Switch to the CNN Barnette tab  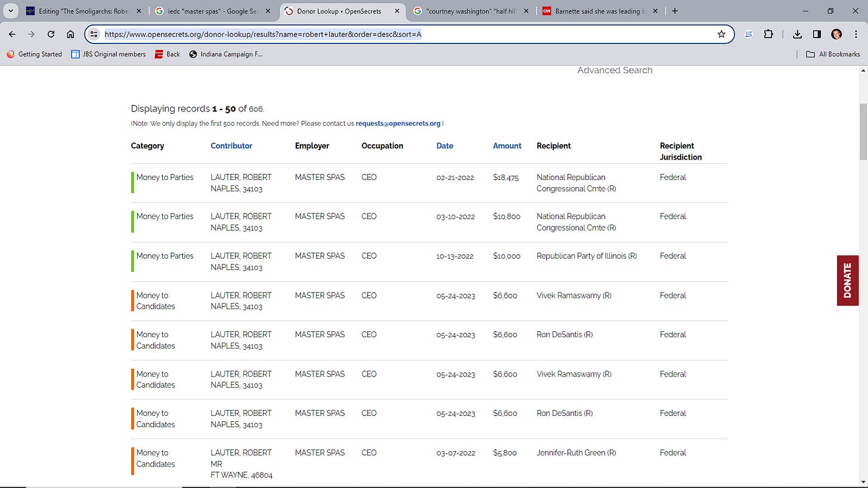click(600, 11)
